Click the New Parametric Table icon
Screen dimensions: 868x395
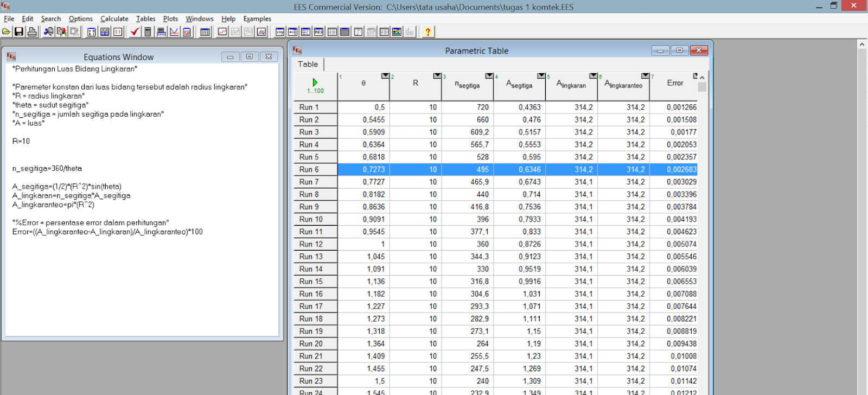[x=205, y=32]
